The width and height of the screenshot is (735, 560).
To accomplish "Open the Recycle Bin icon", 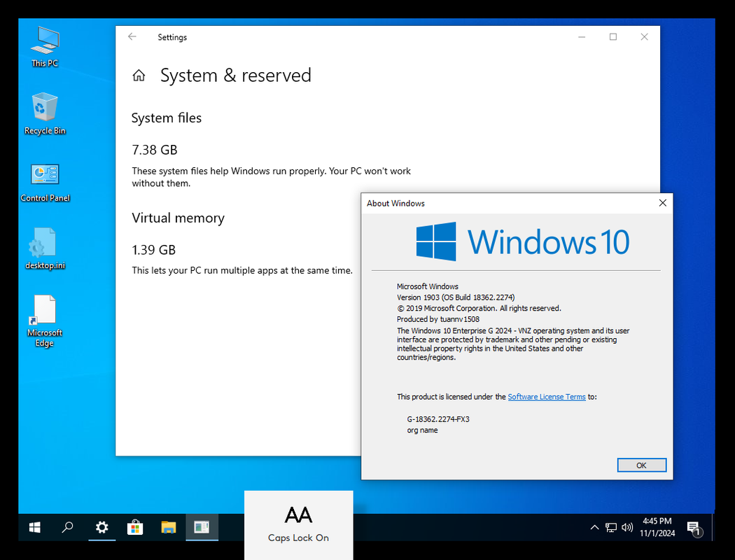I will 45,114.
